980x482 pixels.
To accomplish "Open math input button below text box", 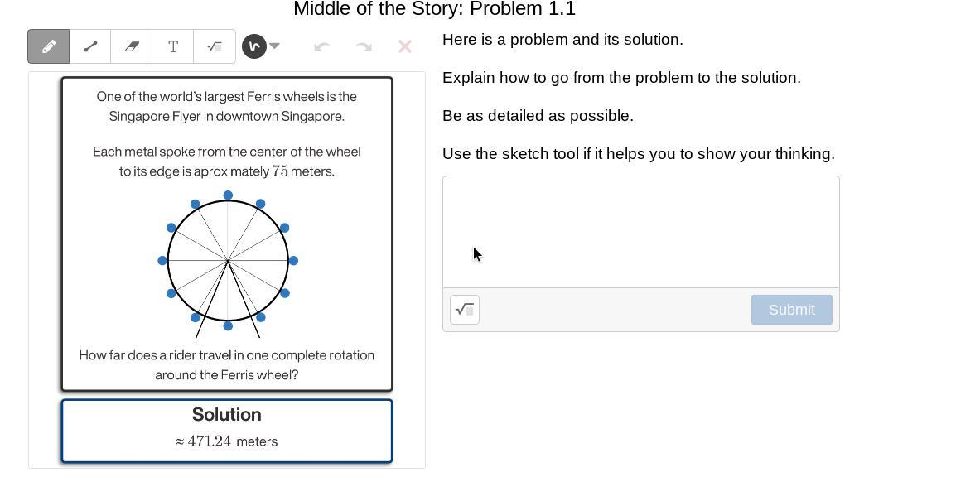I will point(465,310).
